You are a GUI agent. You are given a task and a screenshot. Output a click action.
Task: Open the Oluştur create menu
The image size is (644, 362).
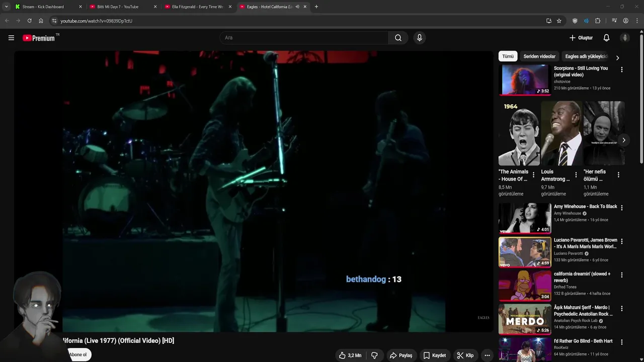tap(581, 38)
